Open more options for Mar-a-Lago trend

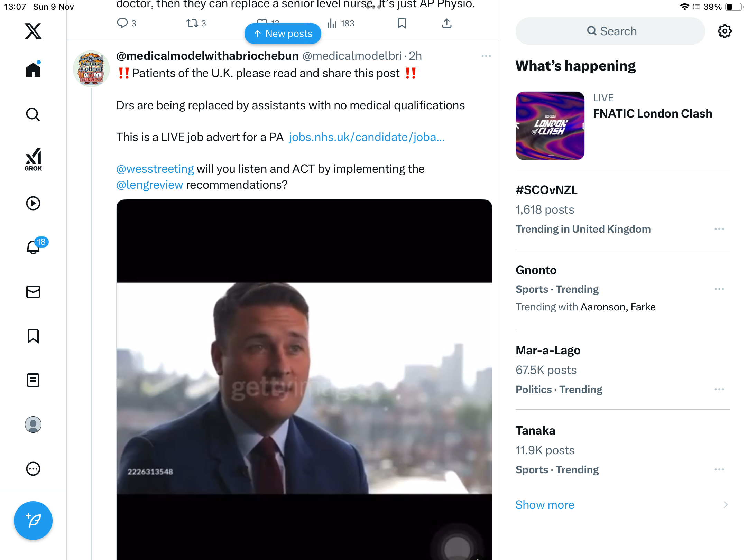(719, 390)
